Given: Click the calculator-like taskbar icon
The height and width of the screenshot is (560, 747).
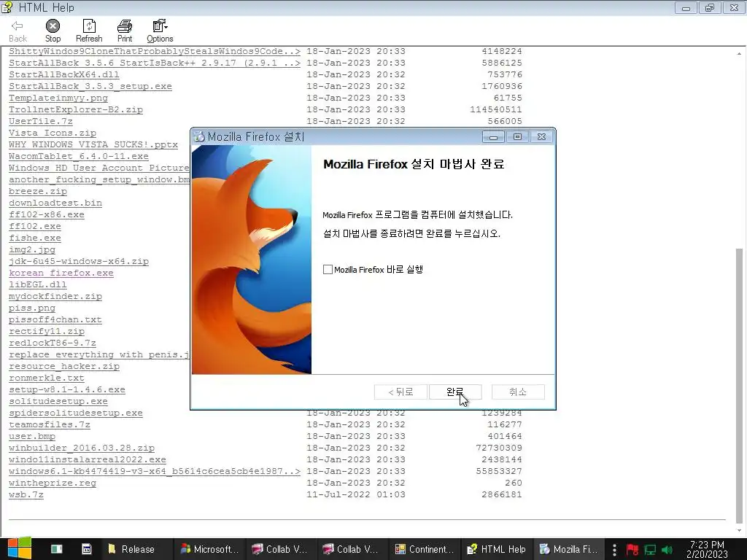Looking at the screenshot, I should [87, 549].
